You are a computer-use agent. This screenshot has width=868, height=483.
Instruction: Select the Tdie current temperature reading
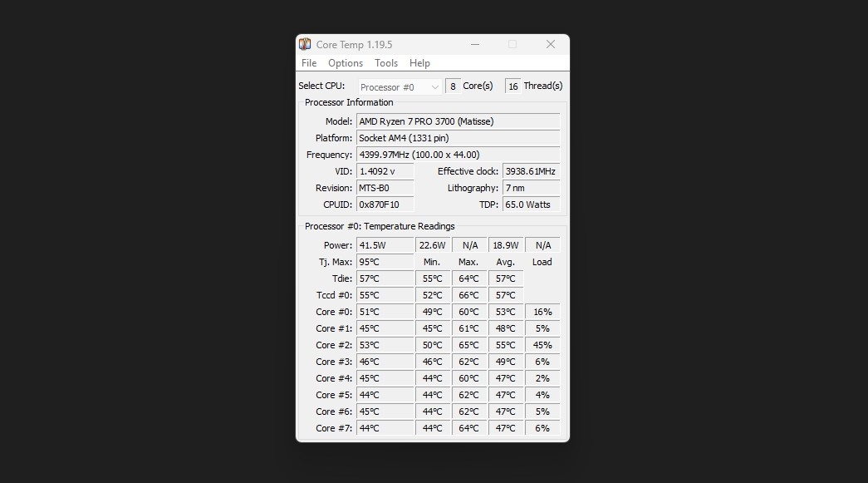tap(385, 278)
